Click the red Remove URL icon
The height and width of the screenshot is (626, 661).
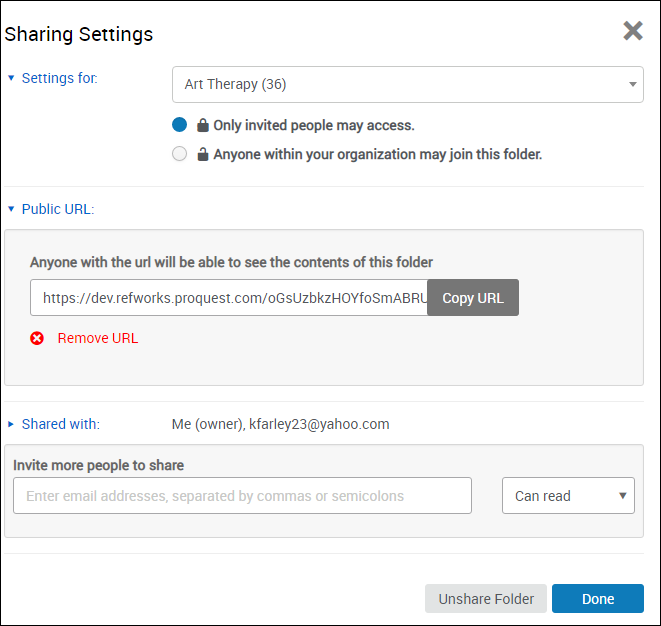37,338
